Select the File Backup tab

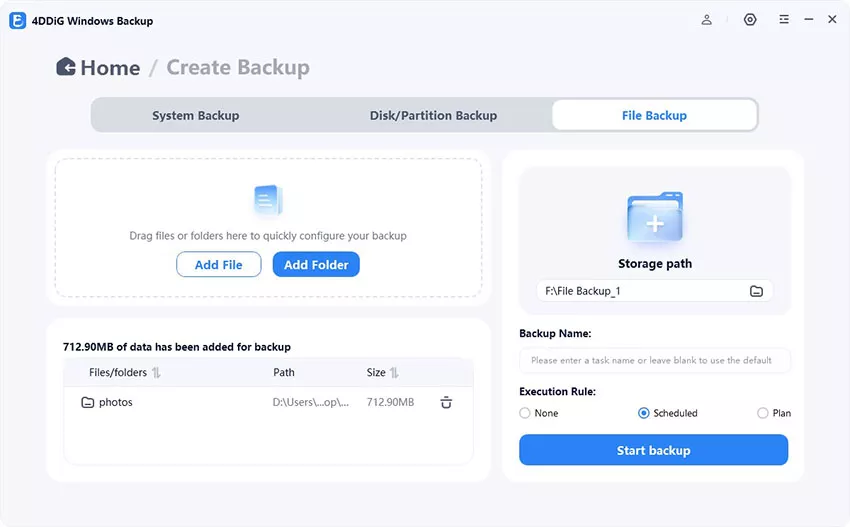coord(654,115)
